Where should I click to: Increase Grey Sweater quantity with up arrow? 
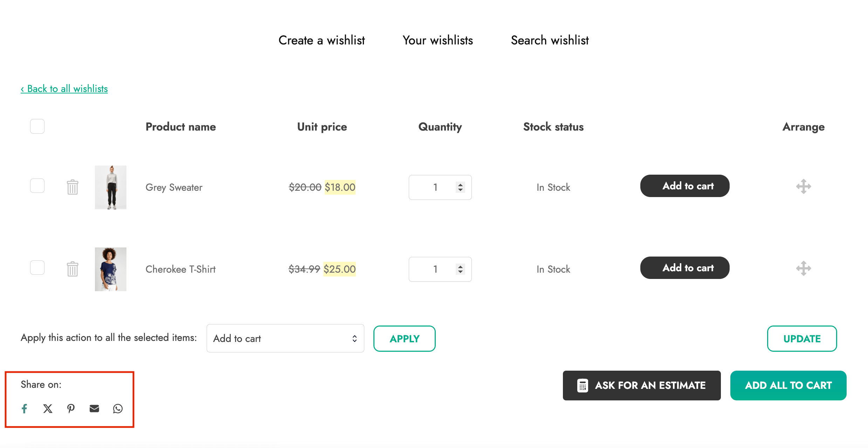(x=460, y=184)
